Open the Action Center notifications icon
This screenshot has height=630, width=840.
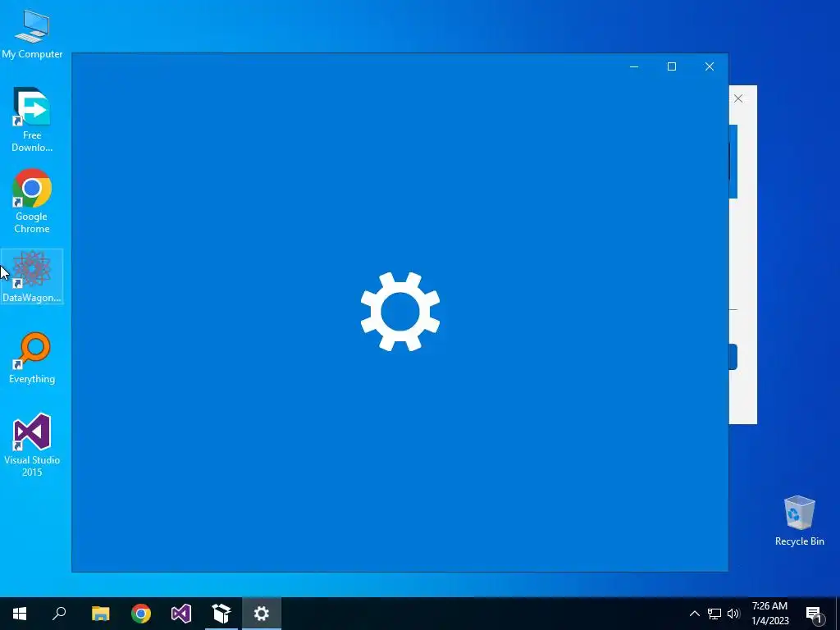tap(814, 614)
